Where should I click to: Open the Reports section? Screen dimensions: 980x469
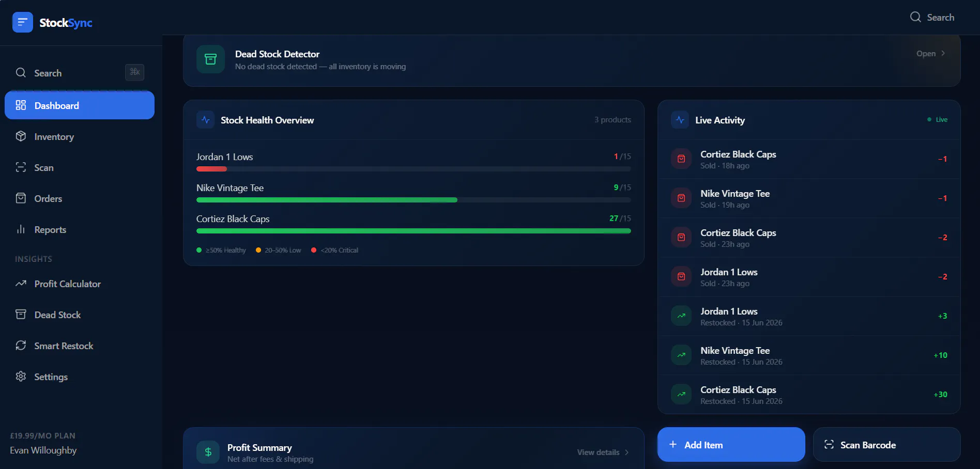click(x=80, y=229)
